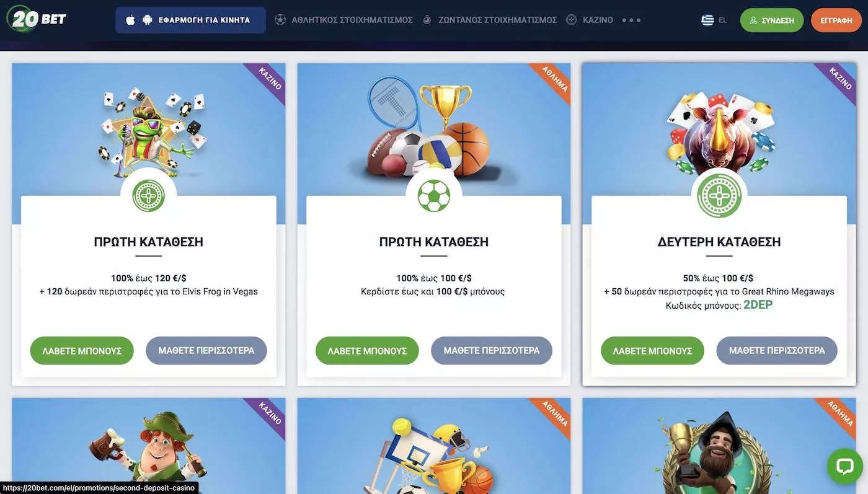Click the roulette icon on Elvis Frog card
The image size is (868, 494).
pos(149,196)
